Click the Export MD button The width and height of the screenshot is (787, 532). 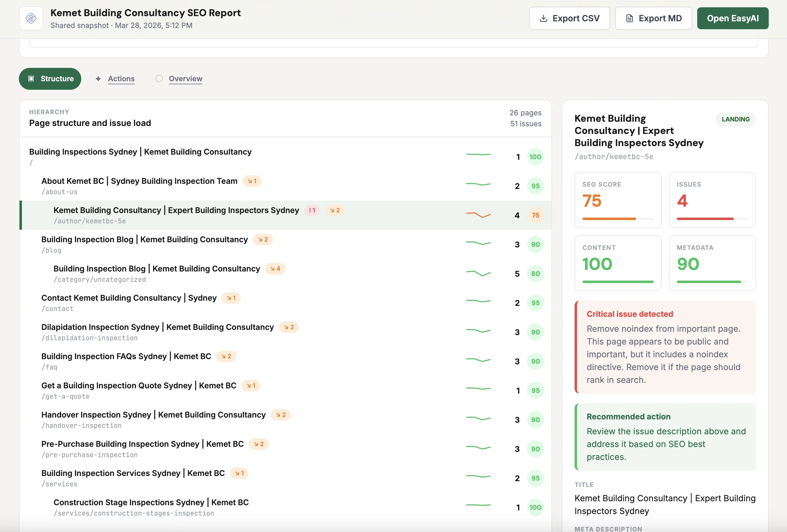[x=653, y=18]
